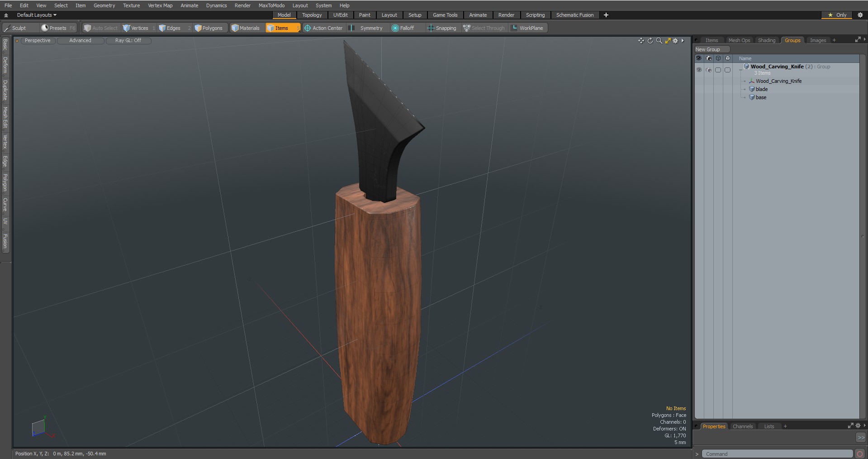Screen dimensions: 868x459
Task: Open the File menu
Action: click(x=8, y=5)
